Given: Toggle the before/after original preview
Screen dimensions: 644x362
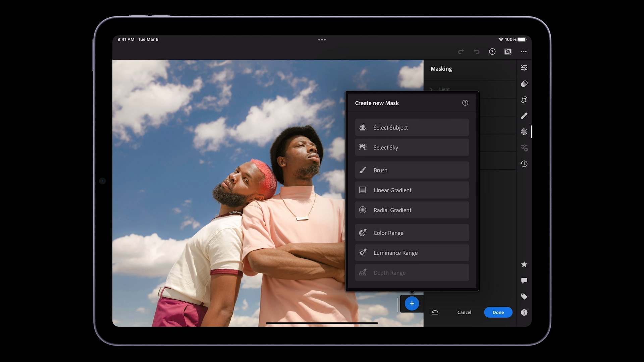Looking at the screenshot, I should point(508,52).
